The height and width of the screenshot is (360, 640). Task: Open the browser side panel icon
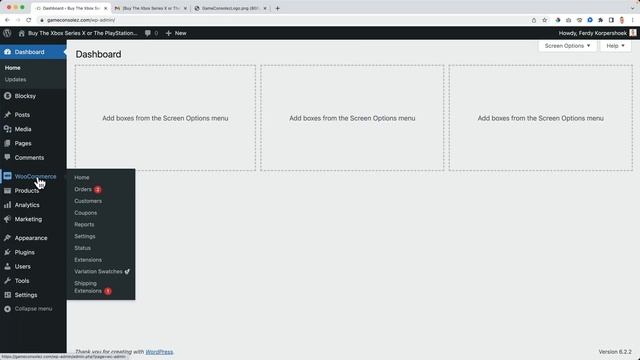(x=611, y=20)
